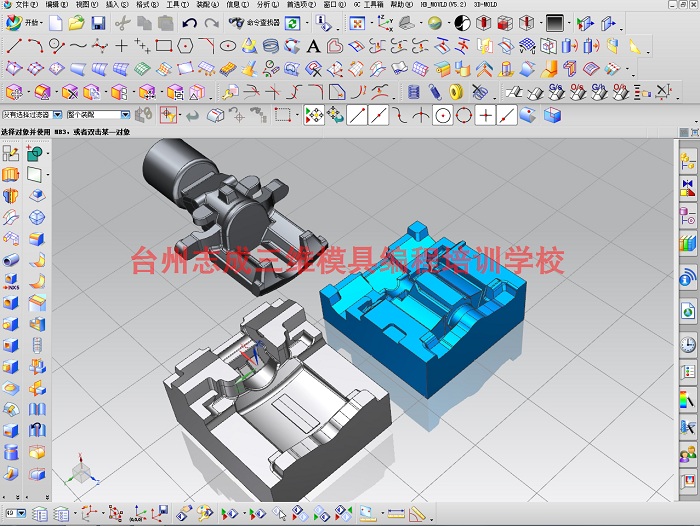Open the history clock tab on right

click(x=688, y=344)
